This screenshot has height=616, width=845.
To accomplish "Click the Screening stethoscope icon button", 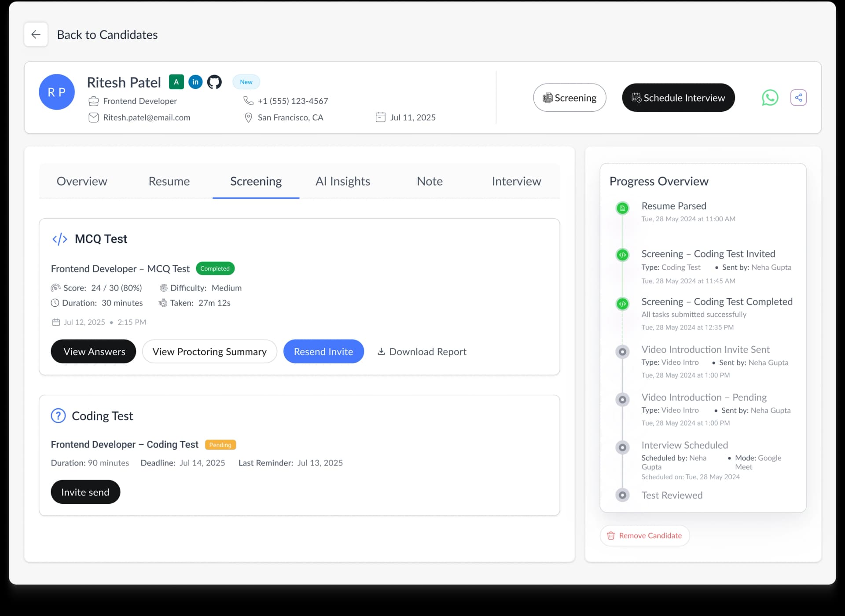I will [569, 98].
